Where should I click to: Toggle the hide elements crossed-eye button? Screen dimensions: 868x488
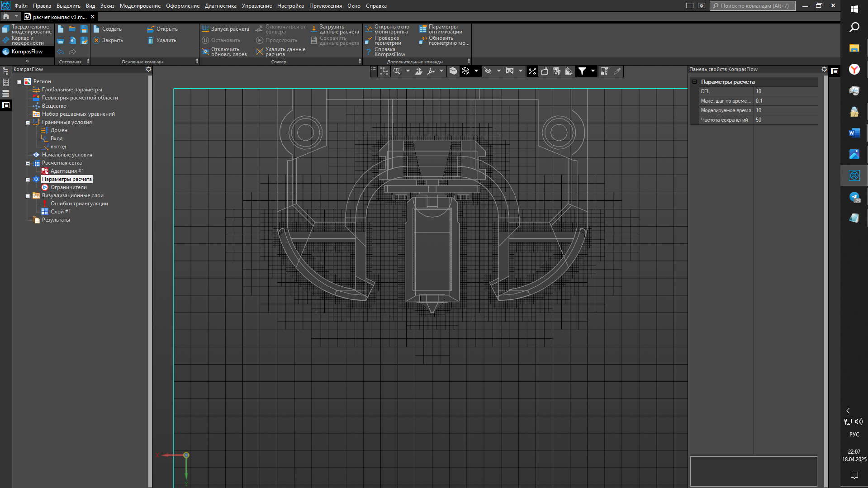488,71
